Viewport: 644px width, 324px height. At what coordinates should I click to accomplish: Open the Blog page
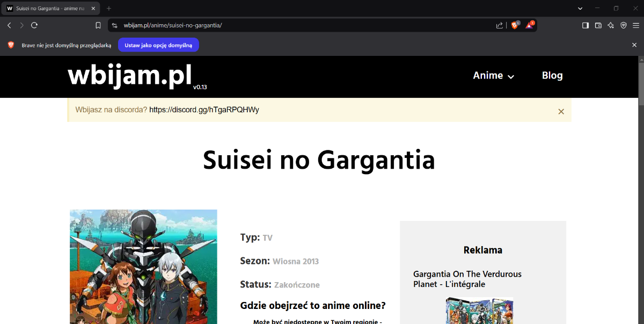552,76
